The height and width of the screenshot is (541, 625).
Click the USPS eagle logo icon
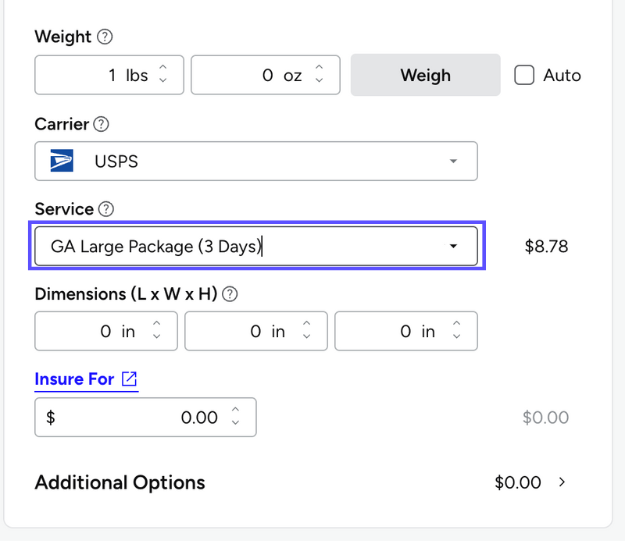(x=62, y=161)
